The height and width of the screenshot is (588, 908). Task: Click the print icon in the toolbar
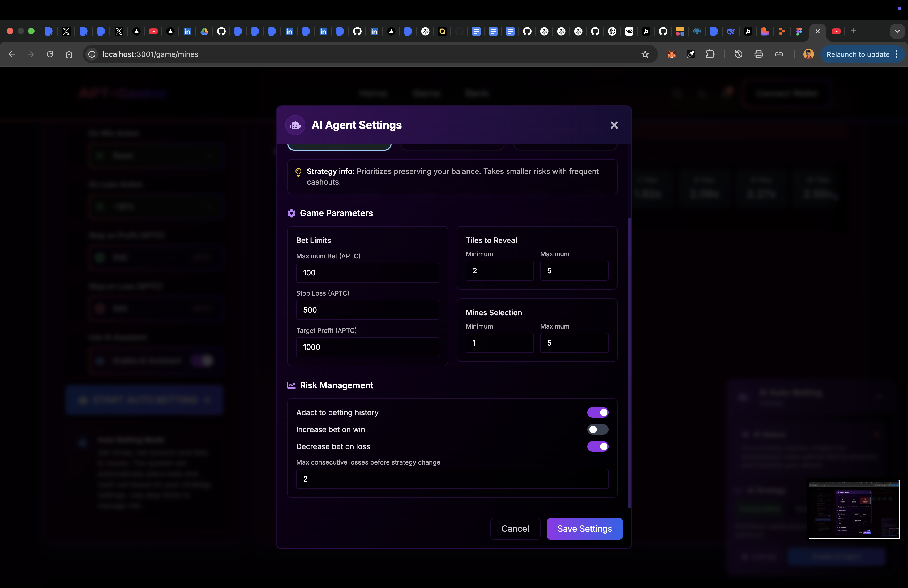pos(759,54)
